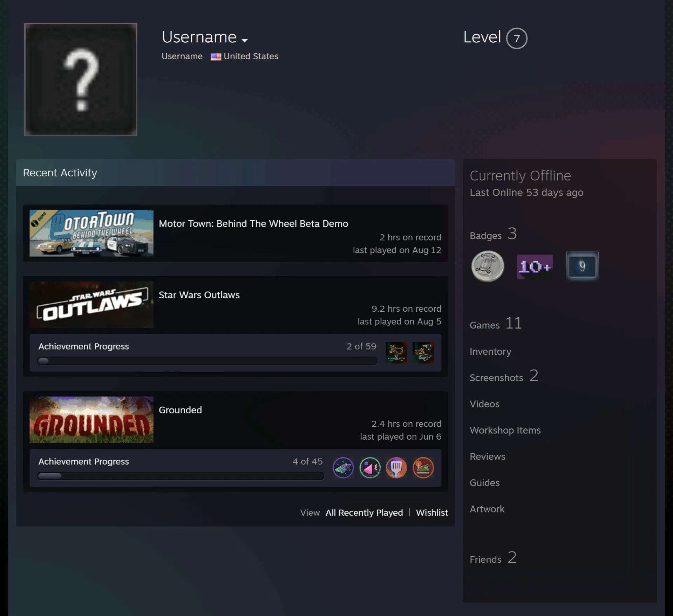
Task: Click the 'Last Online 53 days ago' text
Action: [x=526, y=192]
